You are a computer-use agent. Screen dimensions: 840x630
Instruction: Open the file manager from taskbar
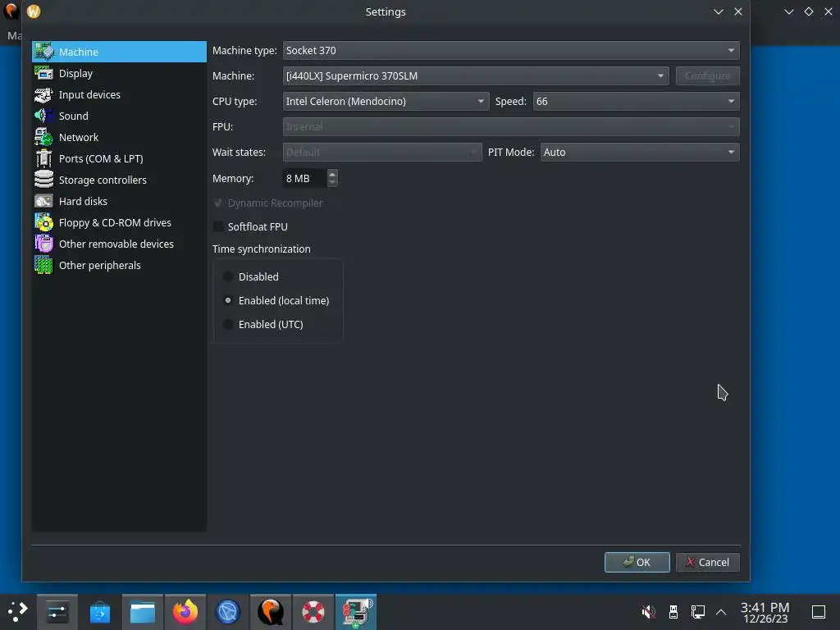pyautogui.click(x=143, y=612)
